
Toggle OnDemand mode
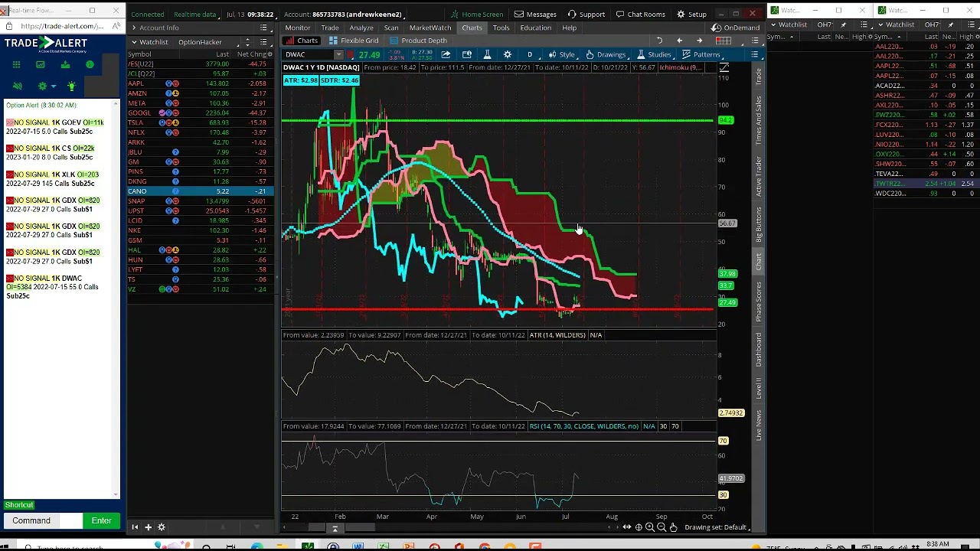click(736, 28)
